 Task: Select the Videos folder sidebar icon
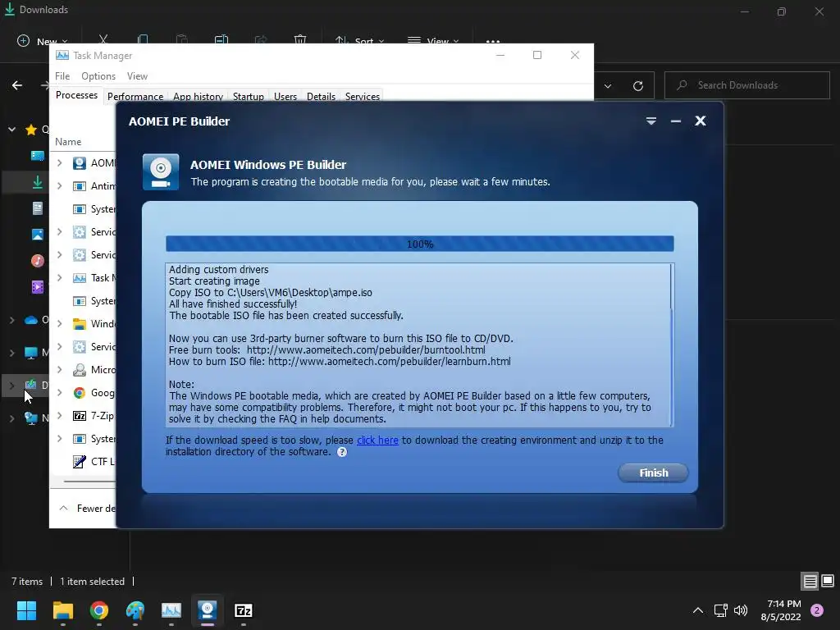(x=38, y=287)
